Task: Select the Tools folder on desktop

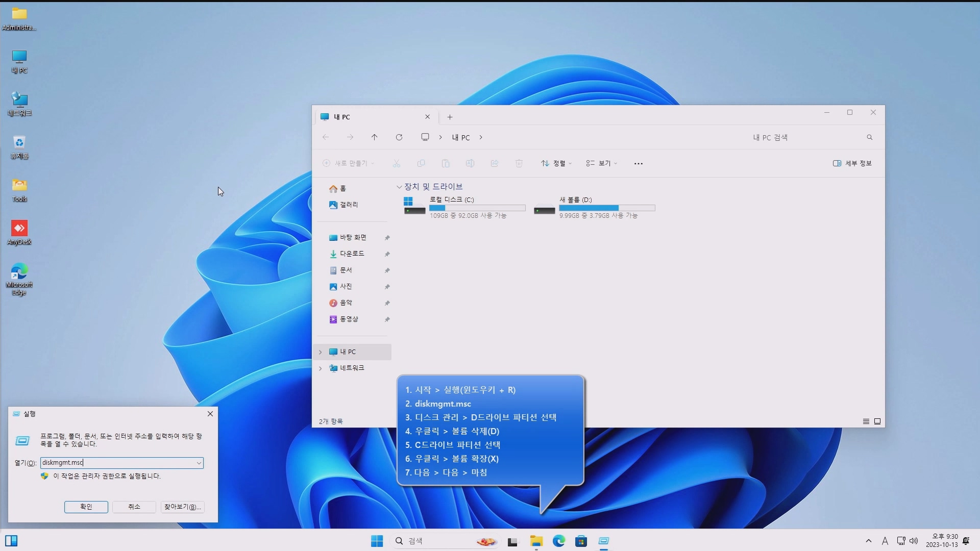Action: pyautogui.click(x=19, y=190)
